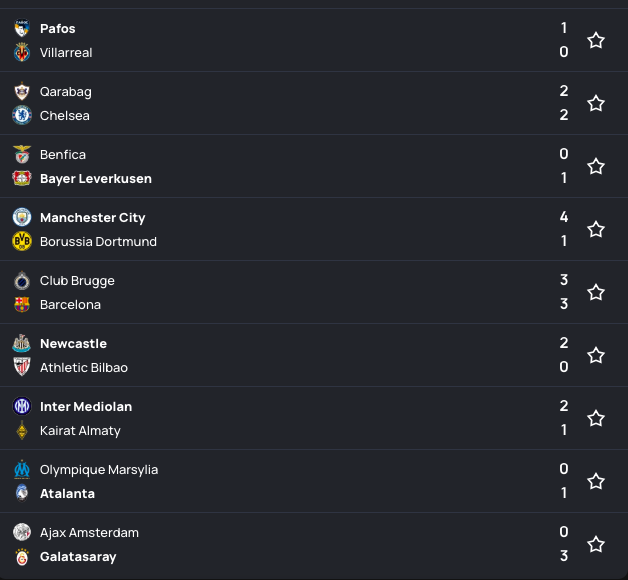Click the Manchester City crest icon
Screen dimensions: 628x580
tap(22, 218)
